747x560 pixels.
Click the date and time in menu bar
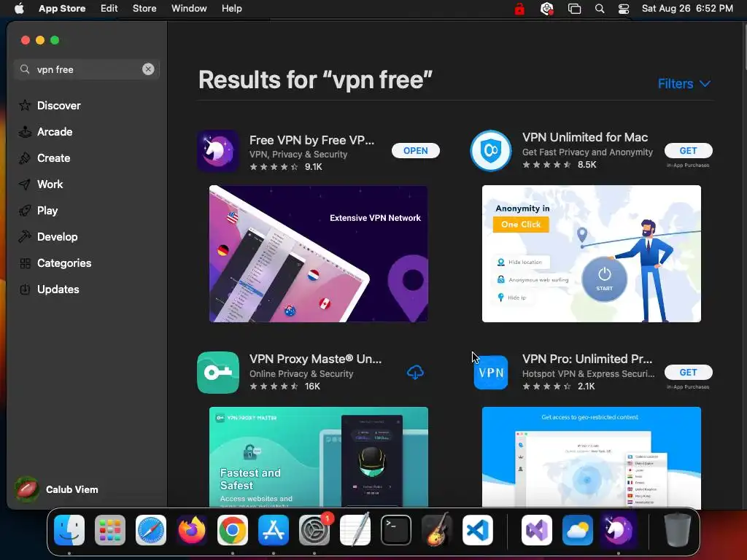(687, 9)
